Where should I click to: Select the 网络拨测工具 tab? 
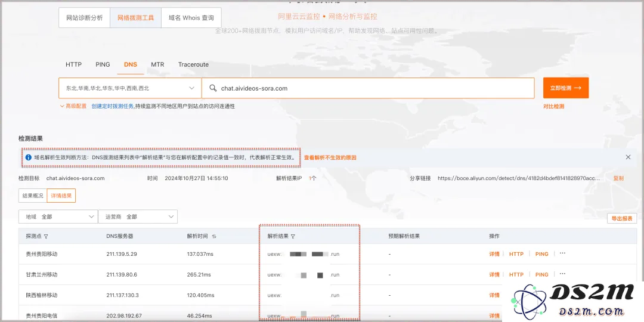(135, 18)
